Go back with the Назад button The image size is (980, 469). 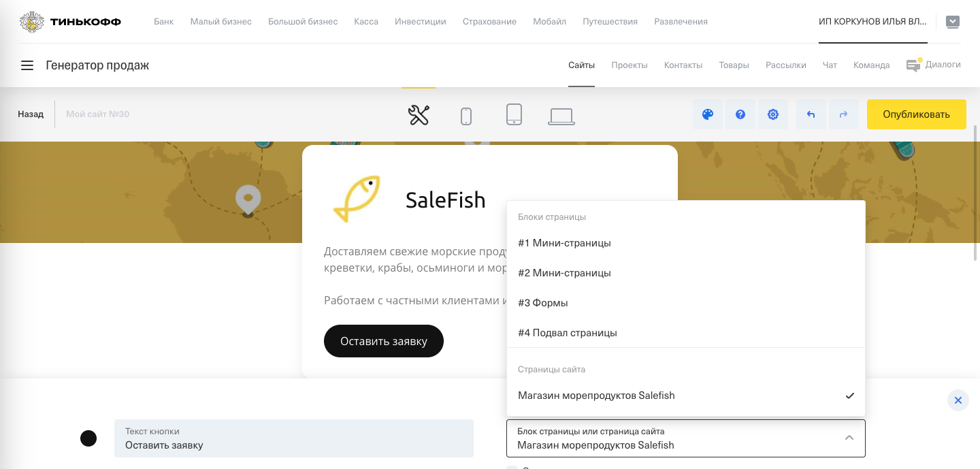[31, 114]
